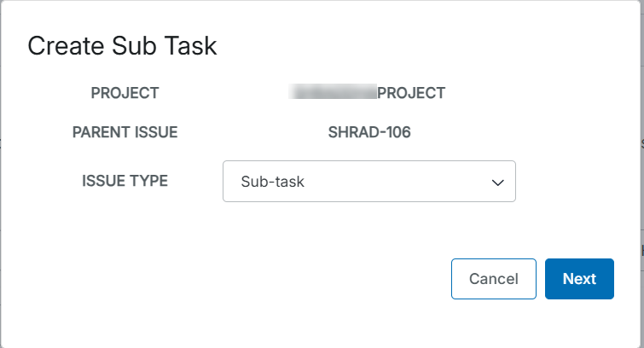
Task: Select the Sub-task text in the combo box
Action: [273, 182]
